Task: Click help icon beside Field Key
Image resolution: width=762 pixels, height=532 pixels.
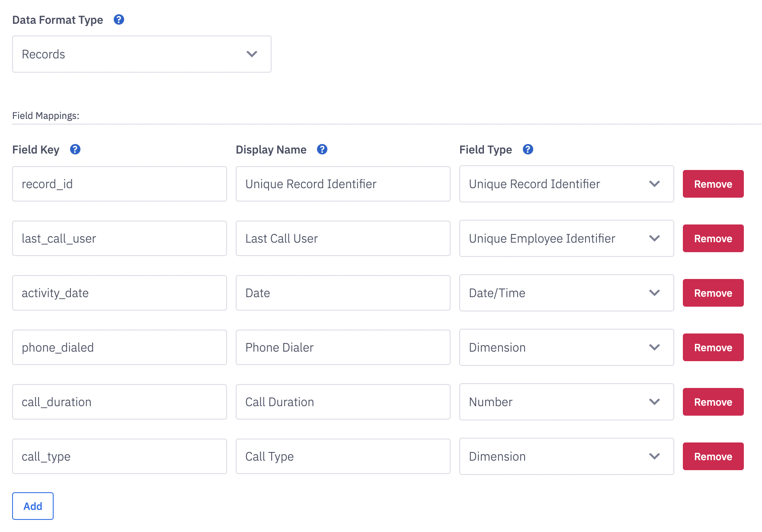Action: click(x=75, y=149)
